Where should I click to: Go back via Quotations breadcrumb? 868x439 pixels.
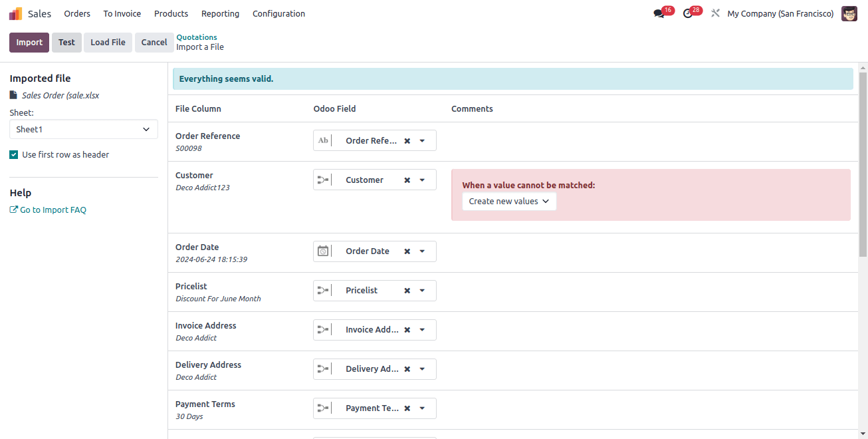[197, 37]
